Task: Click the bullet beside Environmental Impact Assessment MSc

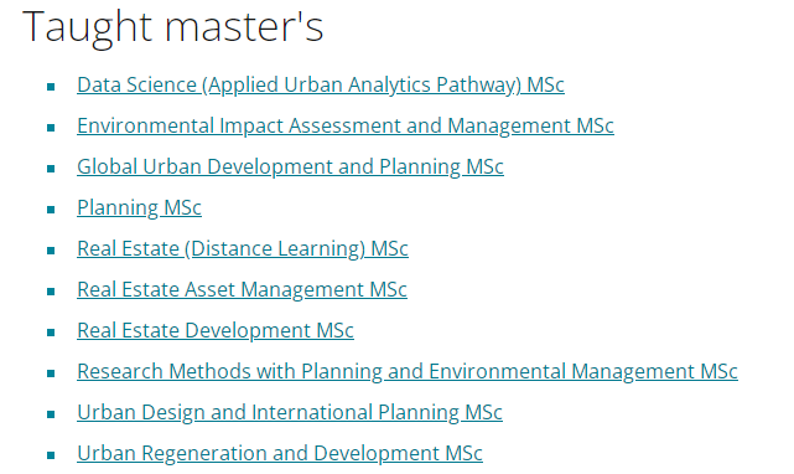Action: tap(51, 128)
